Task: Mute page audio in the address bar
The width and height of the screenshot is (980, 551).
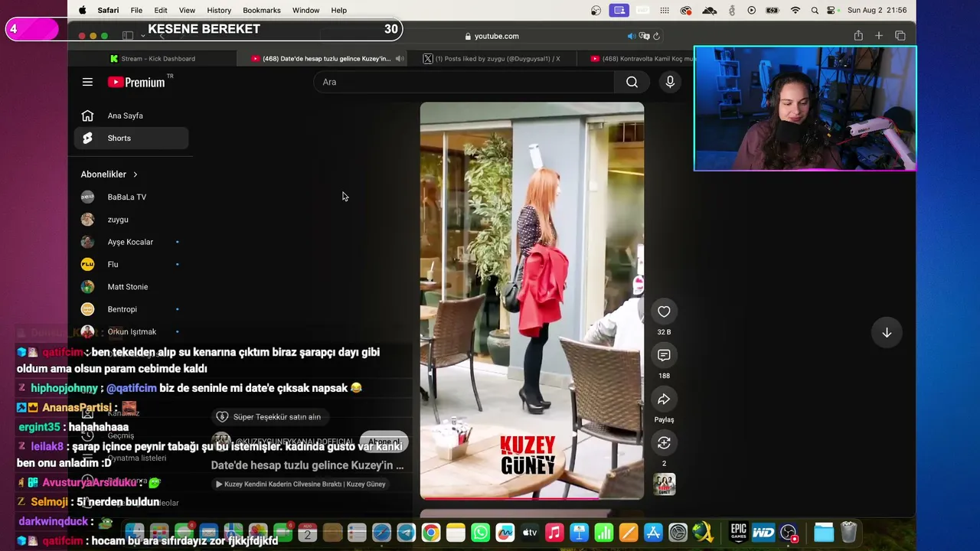Action: click(632, 36)
